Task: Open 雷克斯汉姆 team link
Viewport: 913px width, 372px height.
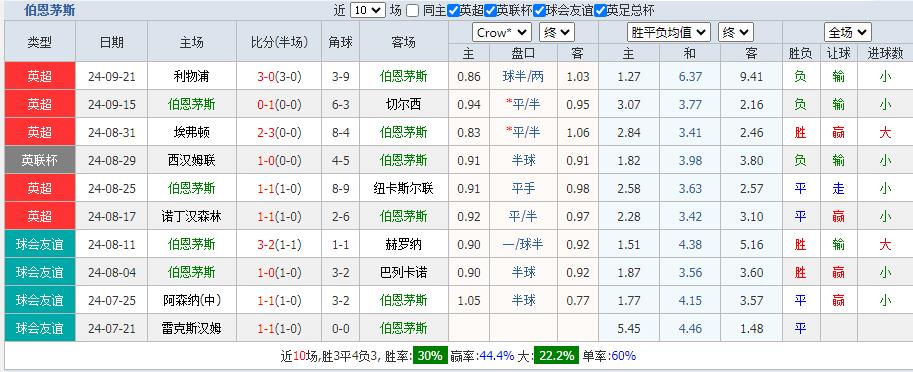Action: coord(192,328)
